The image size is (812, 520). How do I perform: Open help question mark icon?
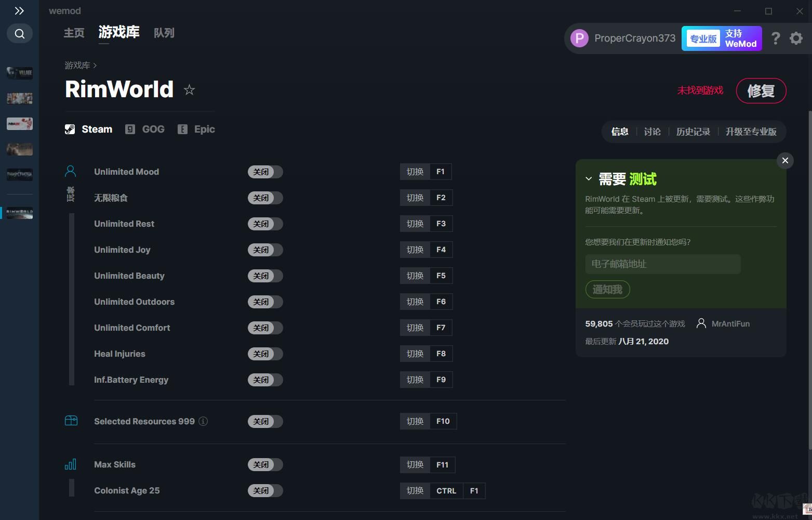coord(776,38)
